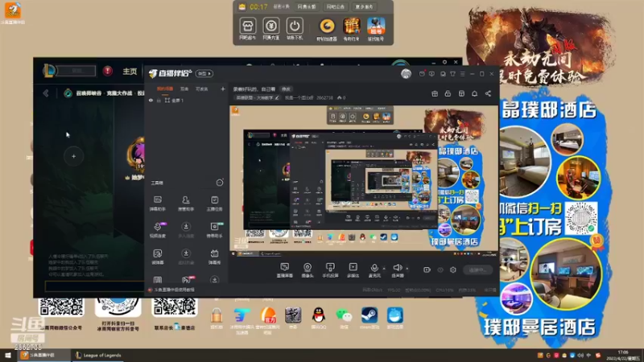Expand the mode pill next to 直播伴侣 logo
644x362 pixels.
(x=204, y=73)
